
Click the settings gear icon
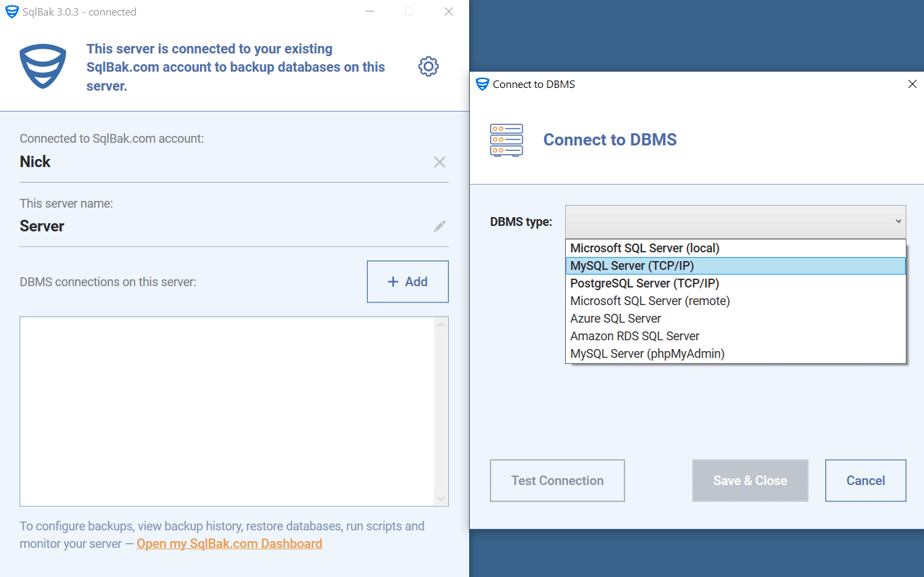point(428,66)
